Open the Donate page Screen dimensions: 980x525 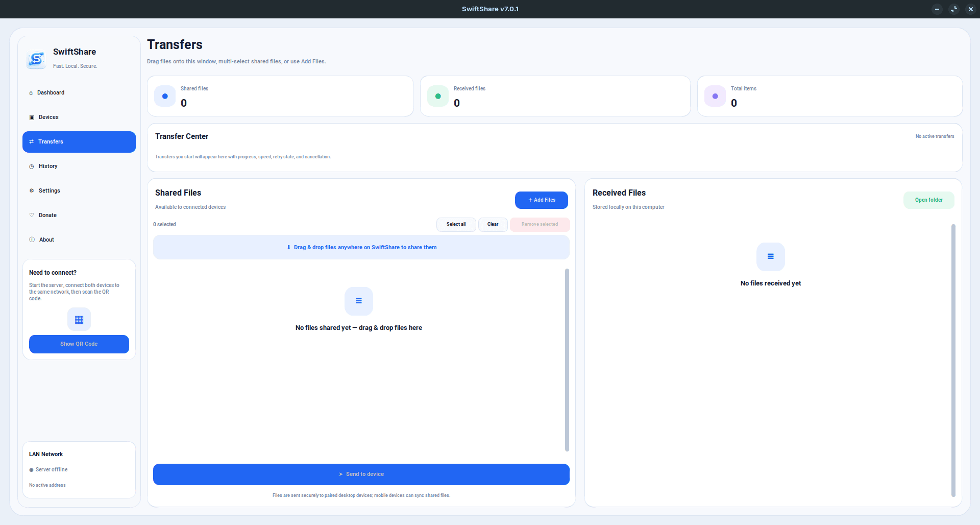pyautogui.click(x=79, y=216)
